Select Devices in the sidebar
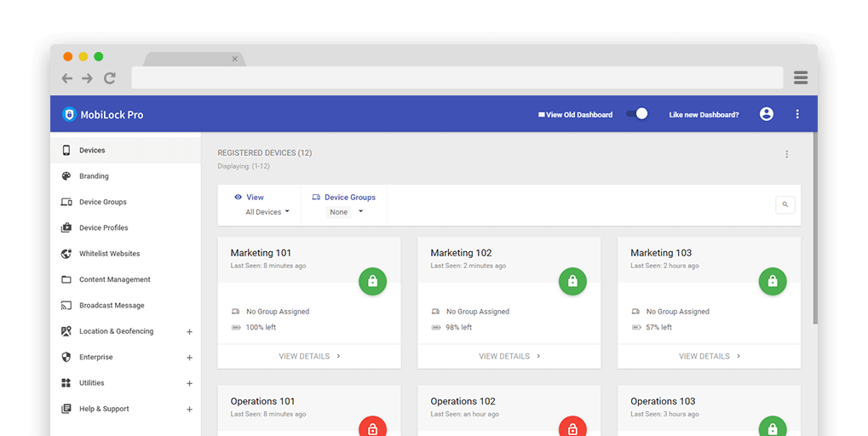 (126, 150)
